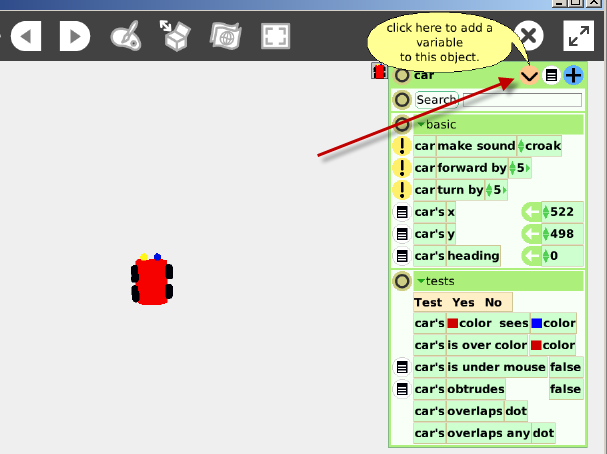Viewport: 607px width, 454px height.
Task: Adjust forward by value arrows
Action: click(513, 168)
